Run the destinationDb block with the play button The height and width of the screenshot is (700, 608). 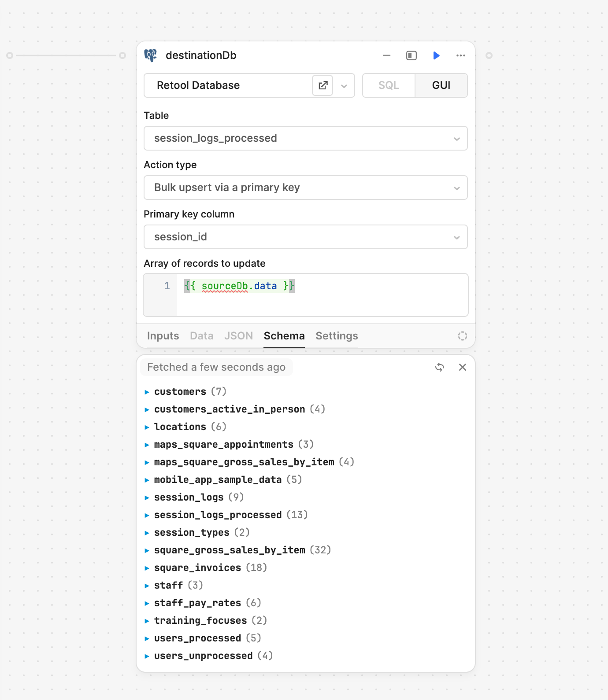coord(436,55)
